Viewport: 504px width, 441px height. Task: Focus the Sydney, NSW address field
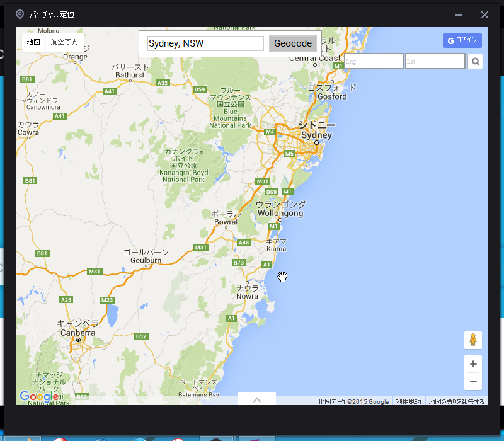click(205, 43)
